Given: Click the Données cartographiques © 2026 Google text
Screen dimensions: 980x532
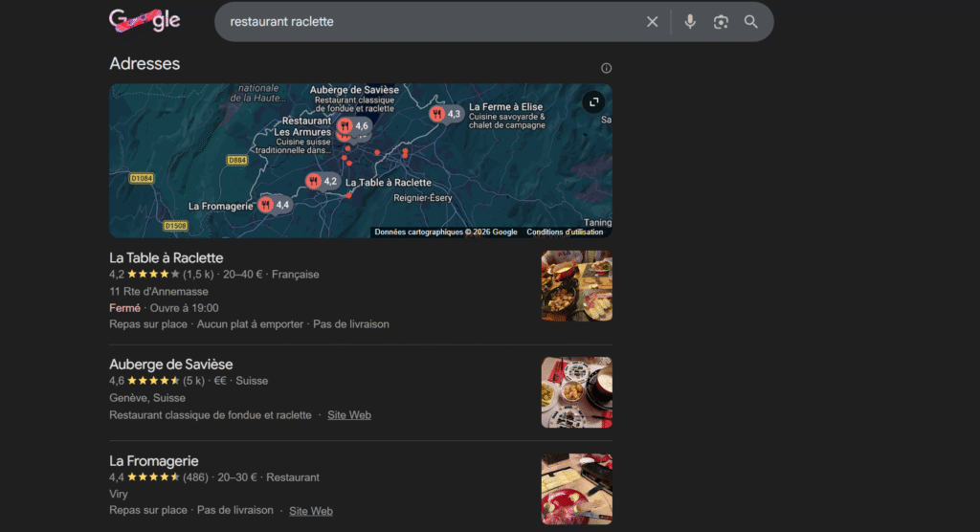Looking at the screenshot, I should click(x=446, y=232).
